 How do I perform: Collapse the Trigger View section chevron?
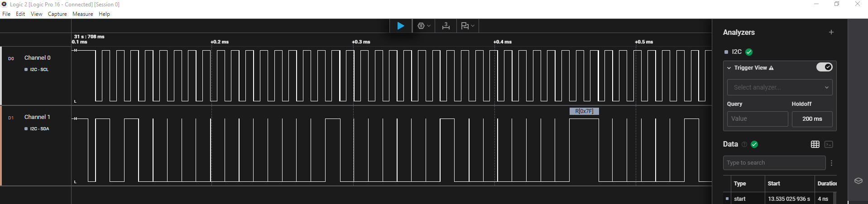pyautogui.click(x=729, y=68)
